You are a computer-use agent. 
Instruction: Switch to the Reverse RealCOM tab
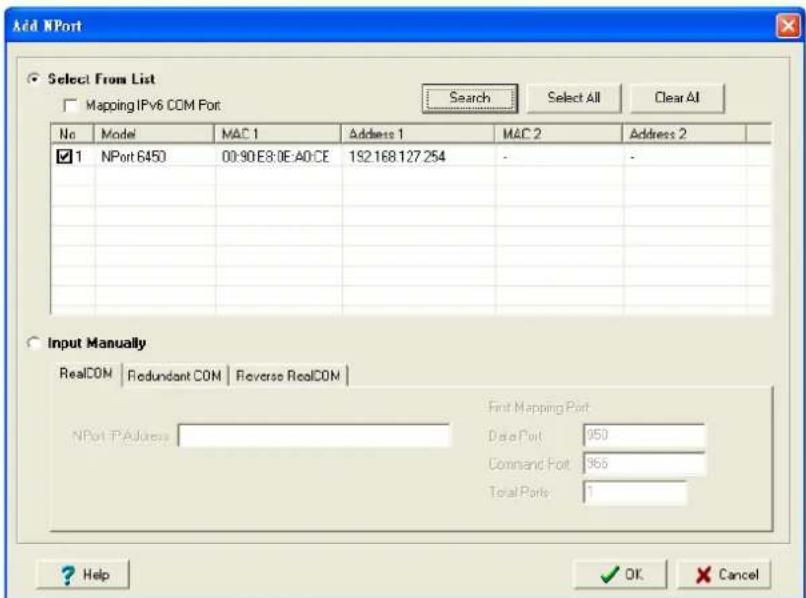click(x=288, y=376)
